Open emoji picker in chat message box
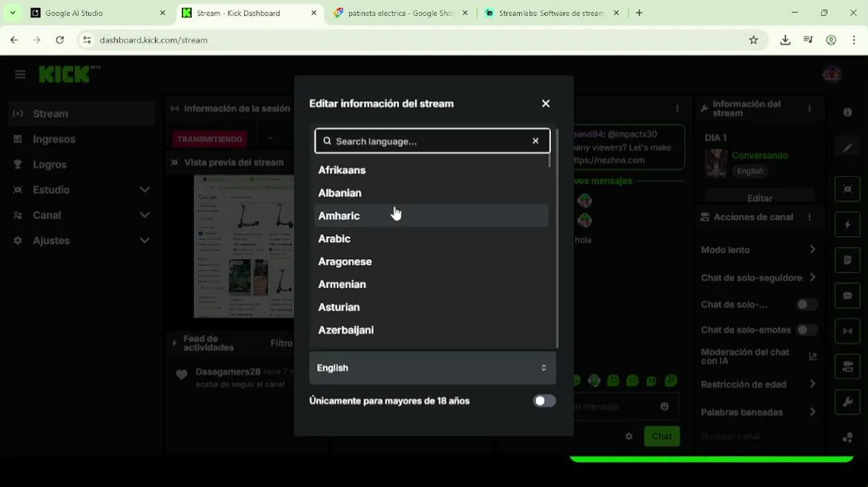This screenshot has width=868, height=487. click(x=665, y=407)
